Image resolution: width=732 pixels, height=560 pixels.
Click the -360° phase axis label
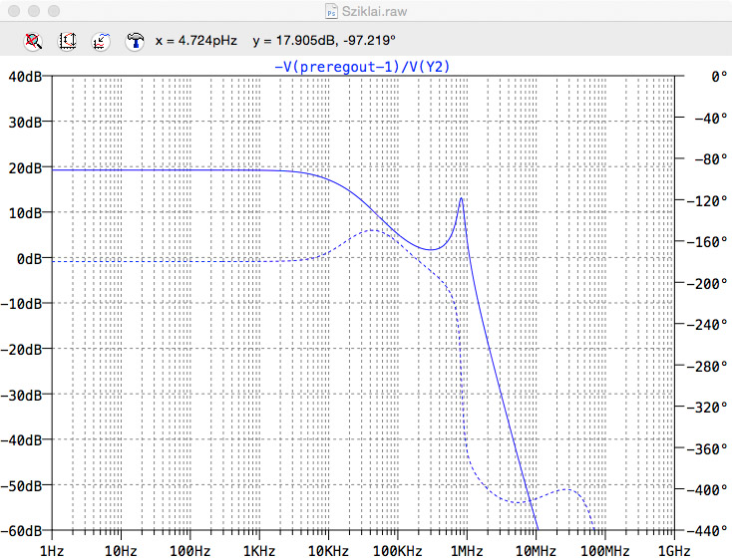(708, 449)
